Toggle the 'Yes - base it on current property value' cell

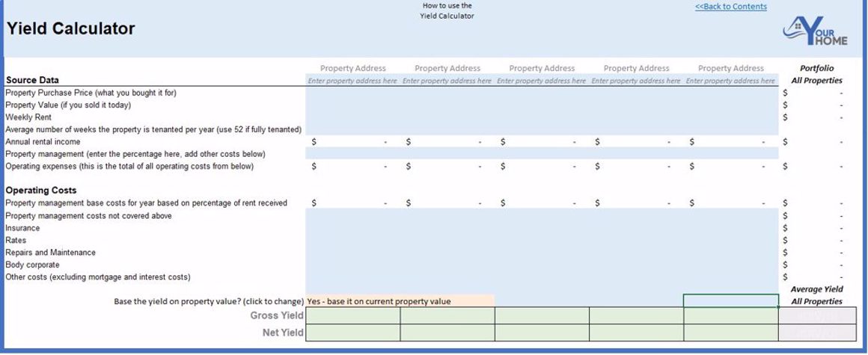(x=400, y=301)
